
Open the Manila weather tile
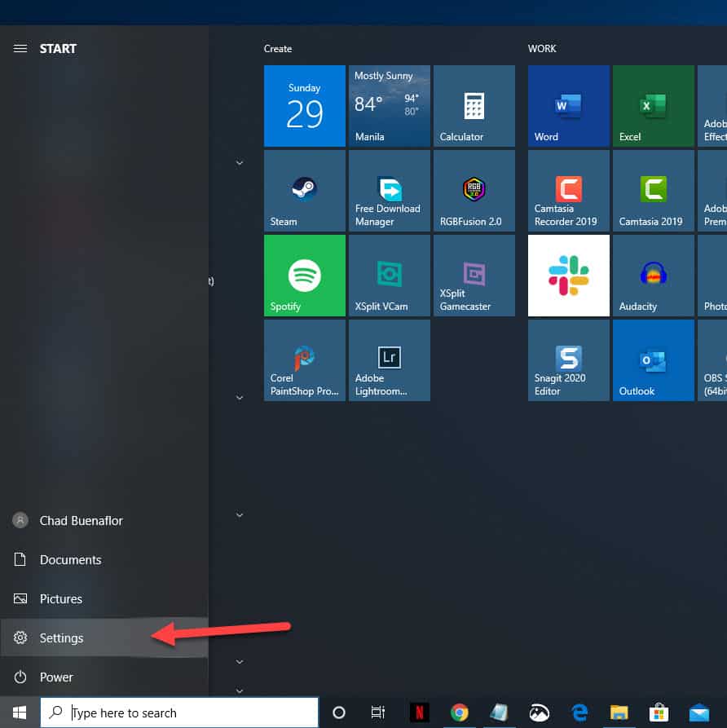pos(390,106)
